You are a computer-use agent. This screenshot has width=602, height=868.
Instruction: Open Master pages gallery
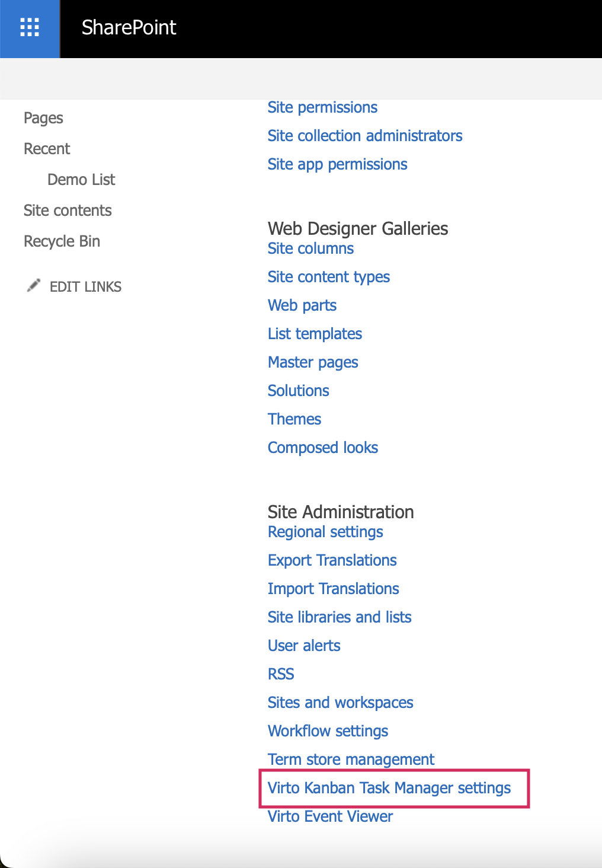[313, 362]
